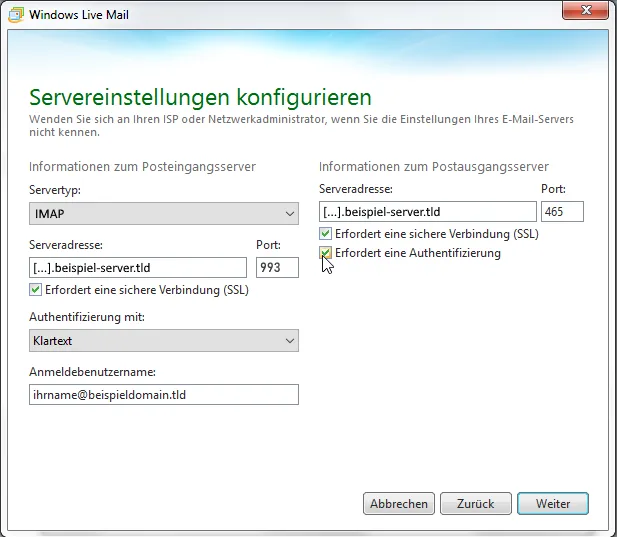Click the Windows Live Mail window title text

(79, 15)
